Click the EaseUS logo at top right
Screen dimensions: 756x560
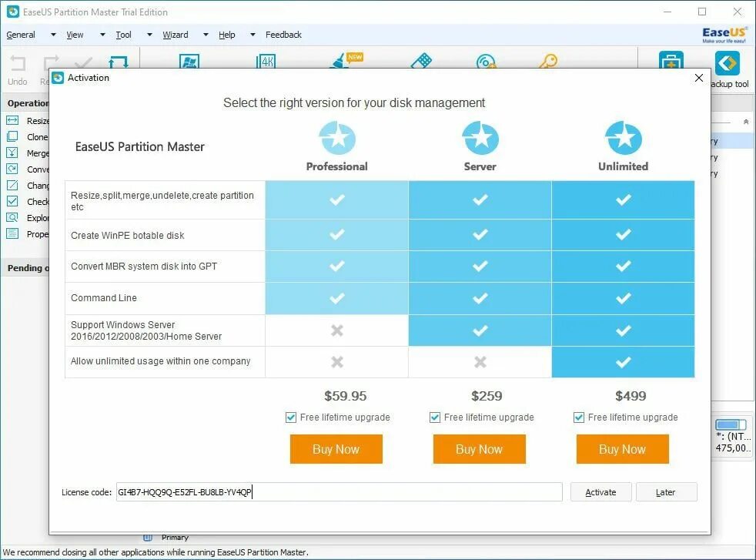724,35
